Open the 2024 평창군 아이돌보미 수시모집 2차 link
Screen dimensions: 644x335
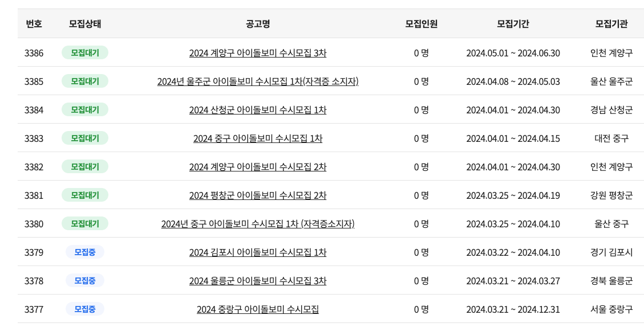tap(257, 195)
